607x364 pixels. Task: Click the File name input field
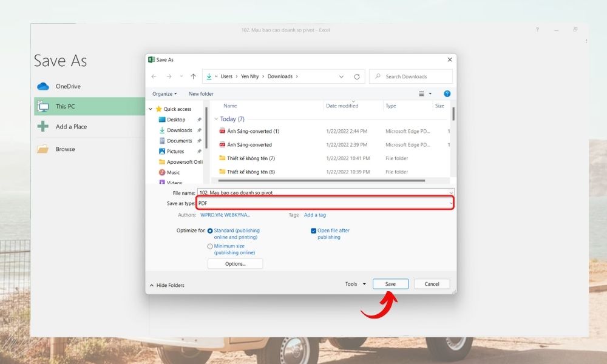tap(325, 192)
